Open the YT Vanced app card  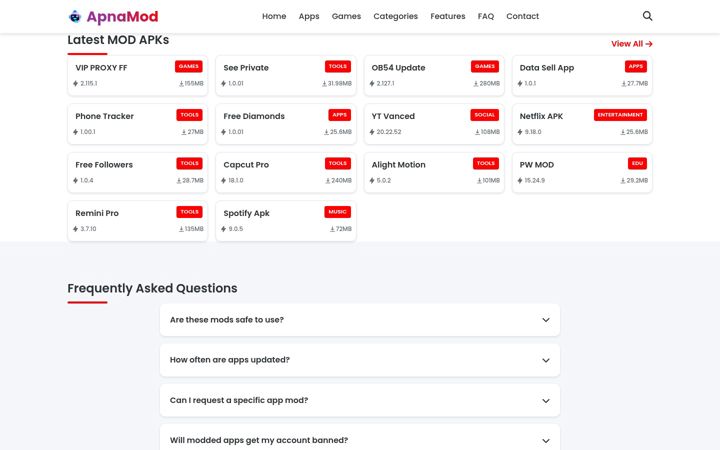(434, 124)
